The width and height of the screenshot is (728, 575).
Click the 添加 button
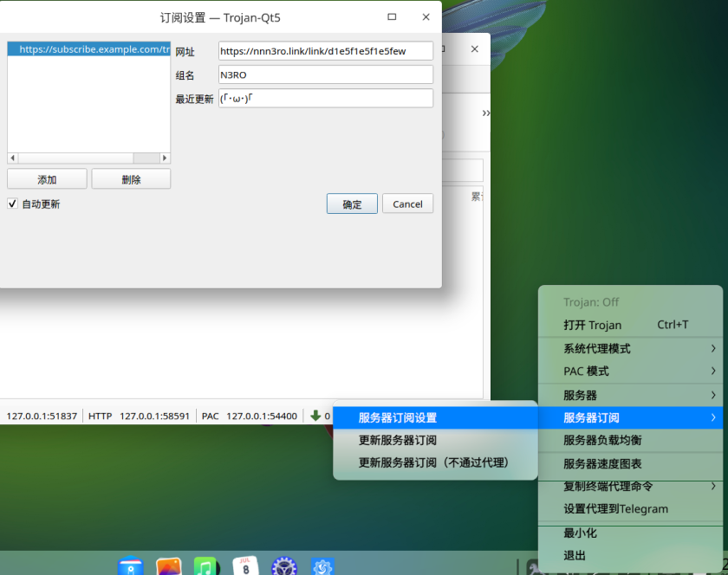47,179
